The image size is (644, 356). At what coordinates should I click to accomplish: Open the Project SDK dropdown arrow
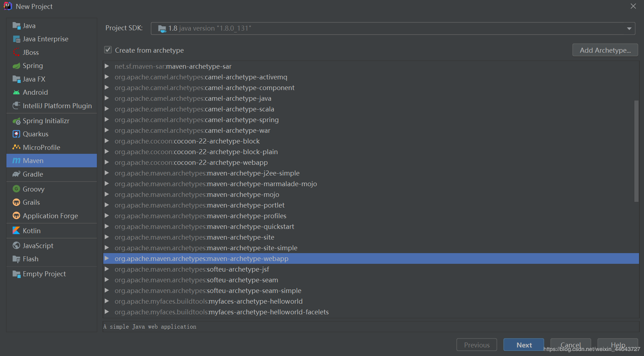[x=629, y=28]
